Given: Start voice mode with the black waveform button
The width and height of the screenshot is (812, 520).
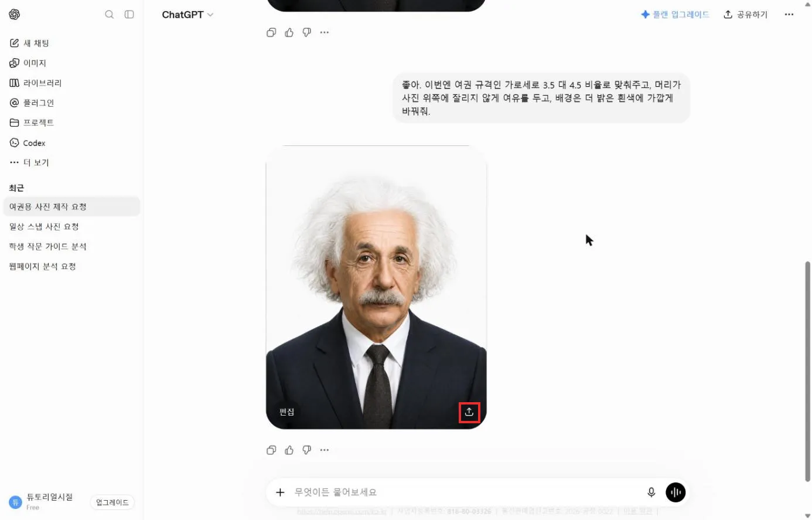Looking at the screenshot, I should pyautogui.click(x=675, y=492).
